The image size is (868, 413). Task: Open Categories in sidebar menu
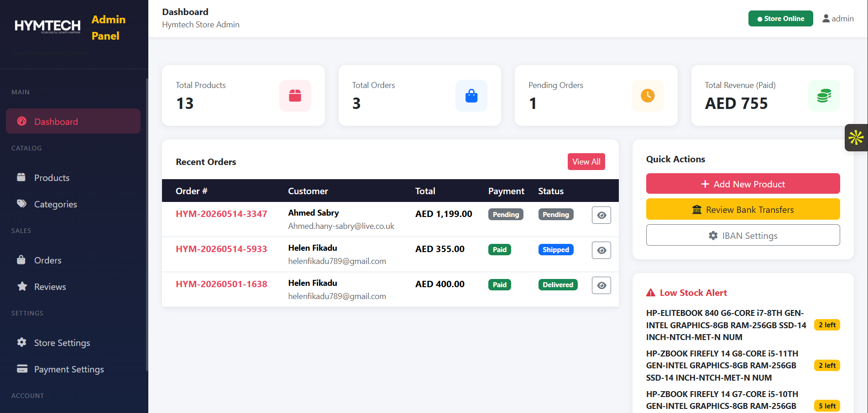[x=73, y=204]
